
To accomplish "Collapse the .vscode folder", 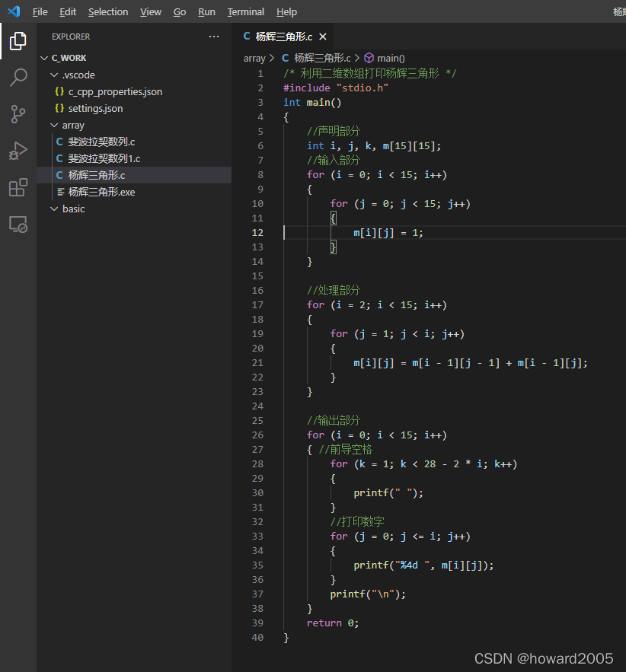I will click(x=54, y=75).
